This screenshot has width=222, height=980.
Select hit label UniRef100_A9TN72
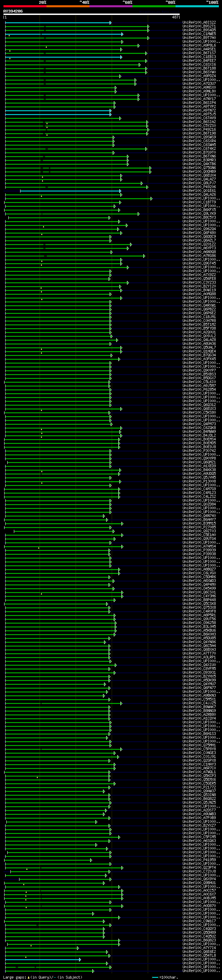tap(199, 110)
